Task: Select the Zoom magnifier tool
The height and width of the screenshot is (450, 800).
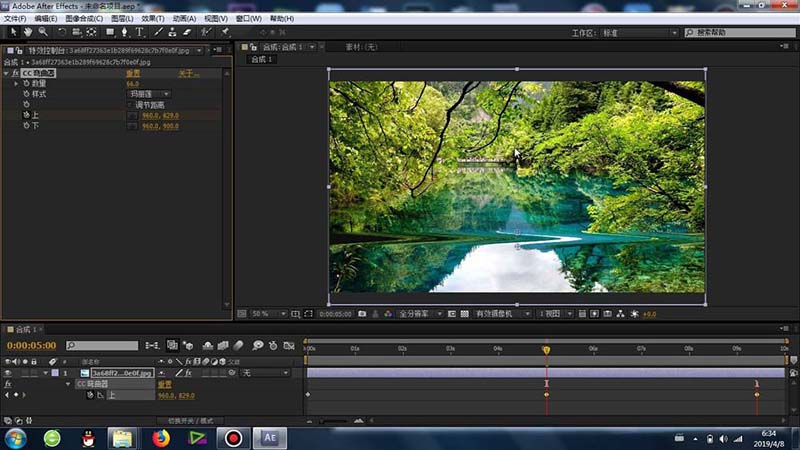Action: [x=43, y=32]
